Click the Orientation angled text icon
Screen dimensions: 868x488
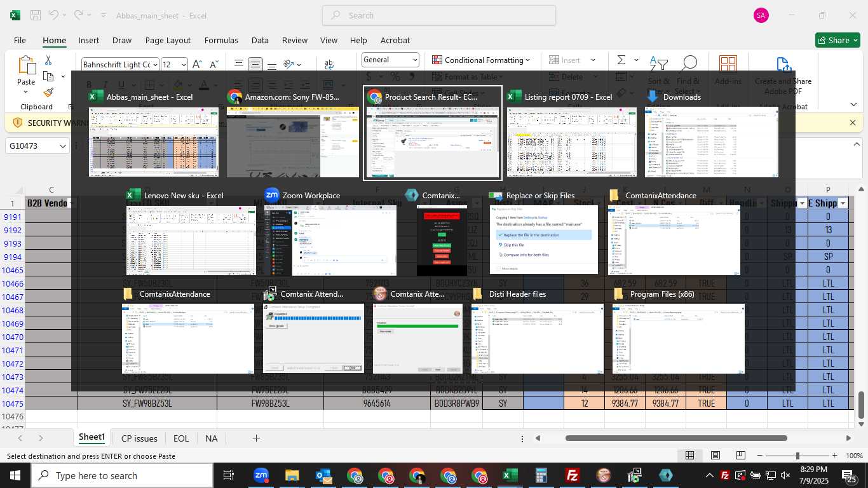tap(289, 64)
